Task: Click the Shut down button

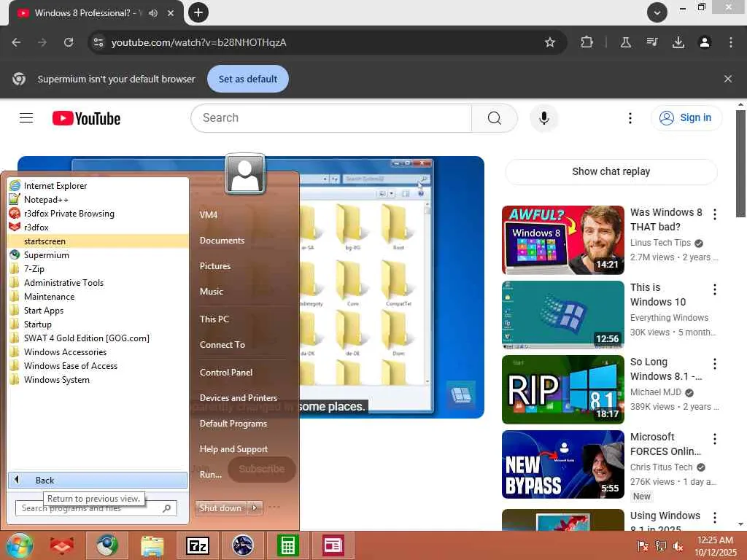Action: tap(220, 508)
